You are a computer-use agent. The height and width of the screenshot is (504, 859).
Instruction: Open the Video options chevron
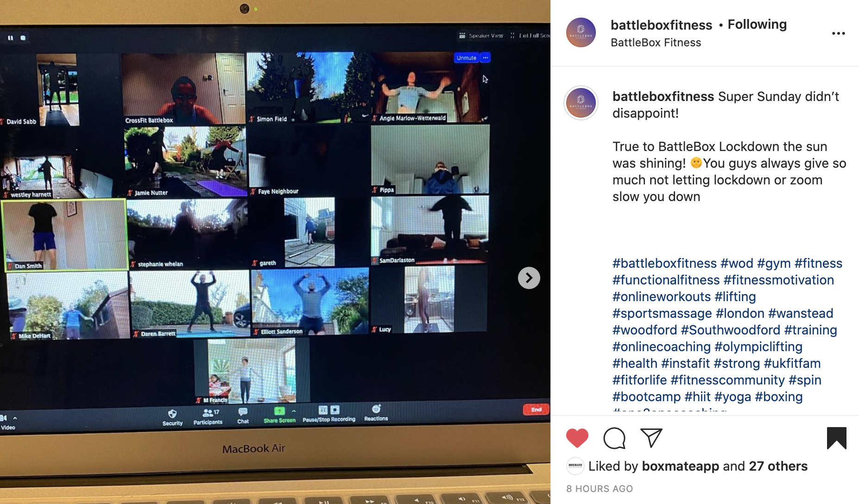point(16,418)
